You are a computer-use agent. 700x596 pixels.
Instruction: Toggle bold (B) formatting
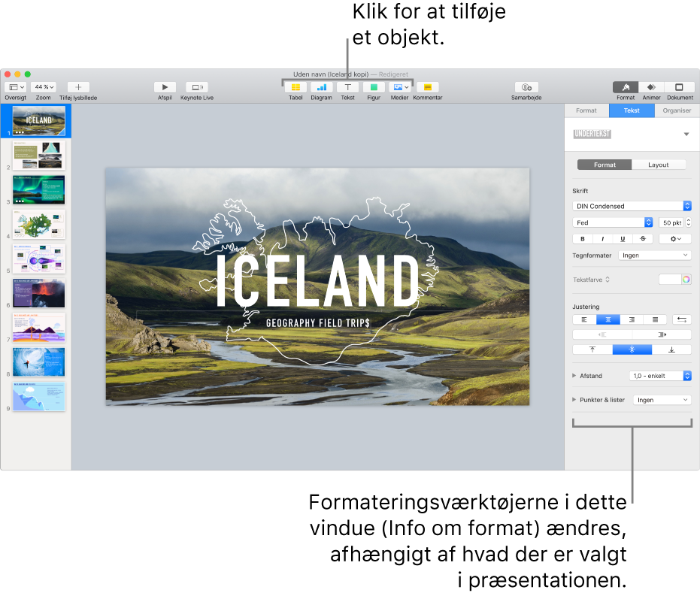coord(583,239)
